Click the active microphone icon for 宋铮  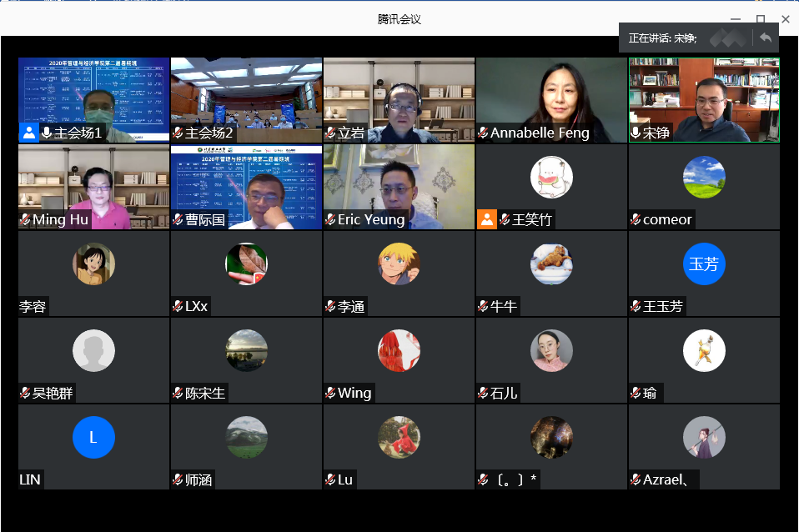[x=636, y=133]
